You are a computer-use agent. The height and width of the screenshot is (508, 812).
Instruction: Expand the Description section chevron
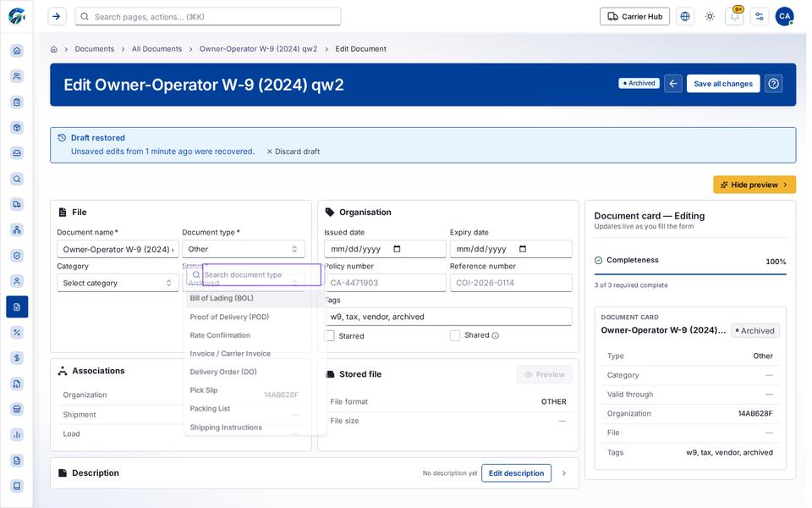point(564,473)
